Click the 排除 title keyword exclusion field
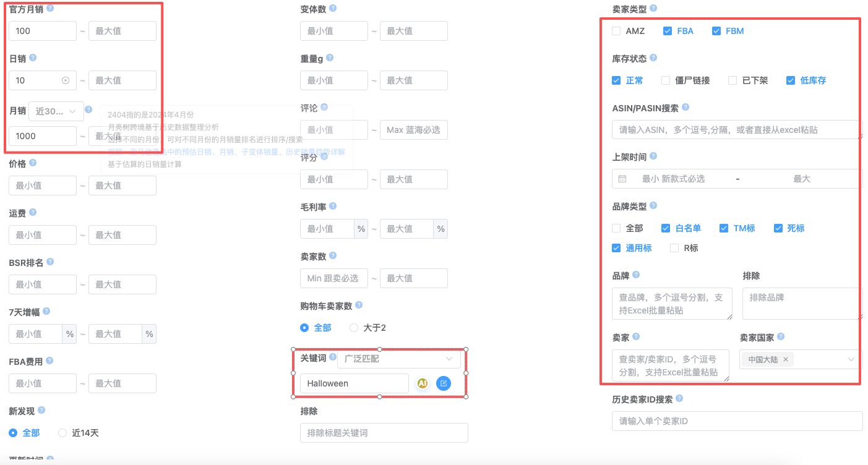868x465 pixels. (x=384, y=433)
